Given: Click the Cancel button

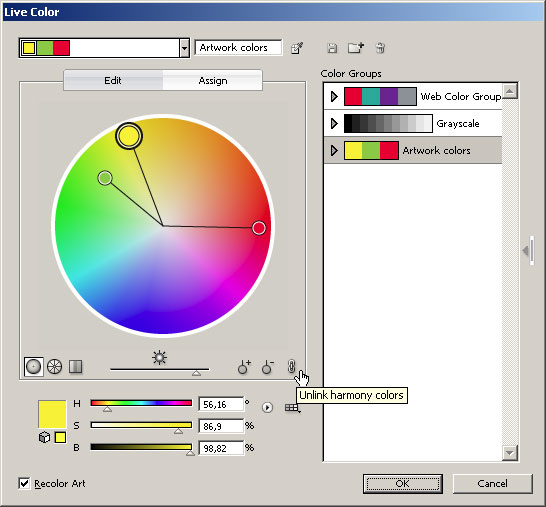Looking at the screenshot, I should click(x=492, y=484).
